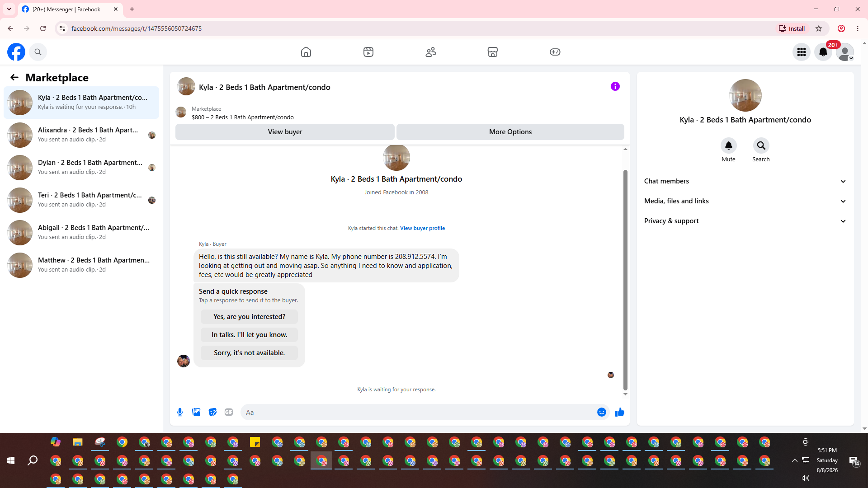The width and height of the screenshot is (868, 488).
Task: Click the chat scrollbar down arrow
Action: tap(625, 394)
